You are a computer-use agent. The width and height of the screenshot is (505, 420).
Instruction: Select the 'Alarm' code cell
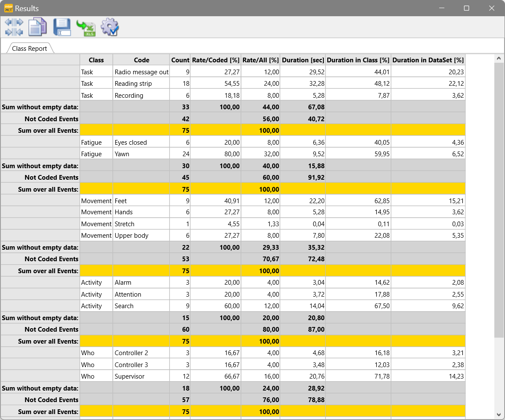tap(141, 282)
